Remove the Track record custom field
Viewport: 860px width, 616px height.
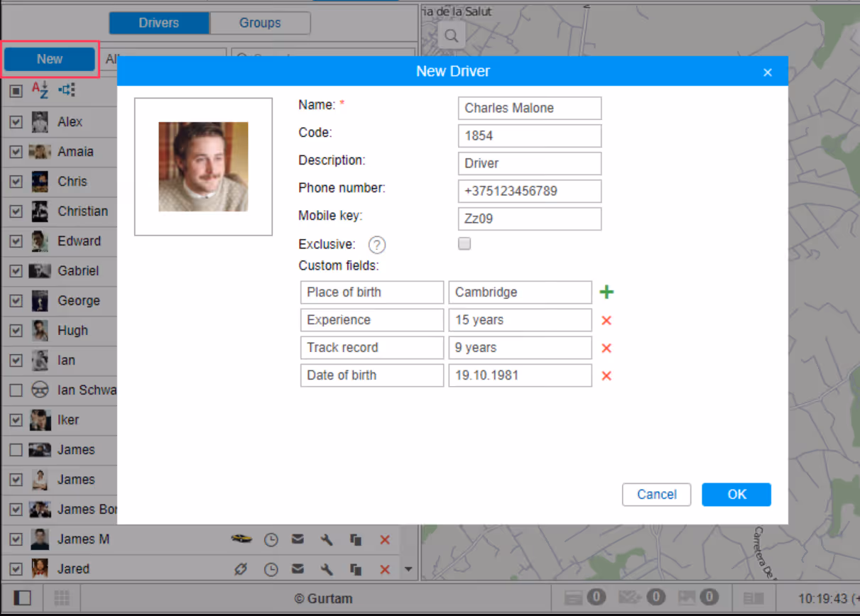pyautogui.click(x=606, y=348)
